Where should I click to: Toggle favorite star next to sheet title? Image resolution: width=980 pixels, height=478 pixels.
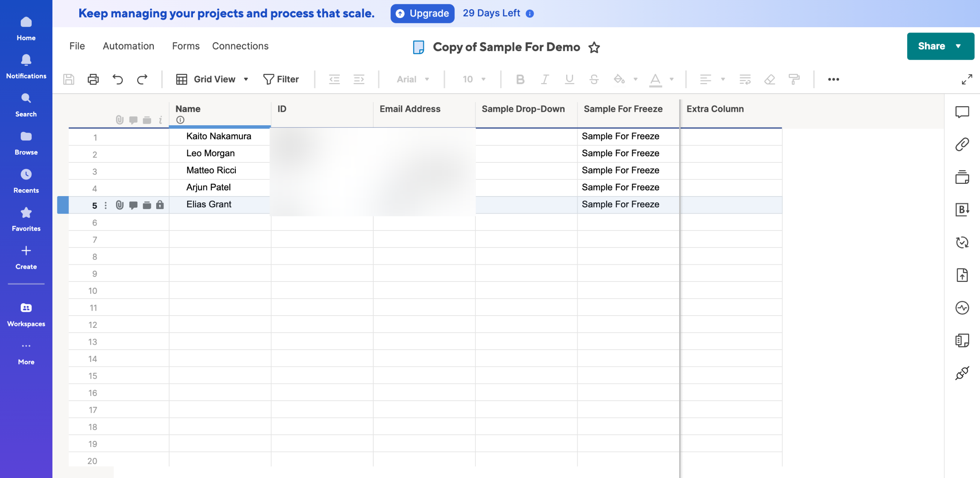(594, 47)
